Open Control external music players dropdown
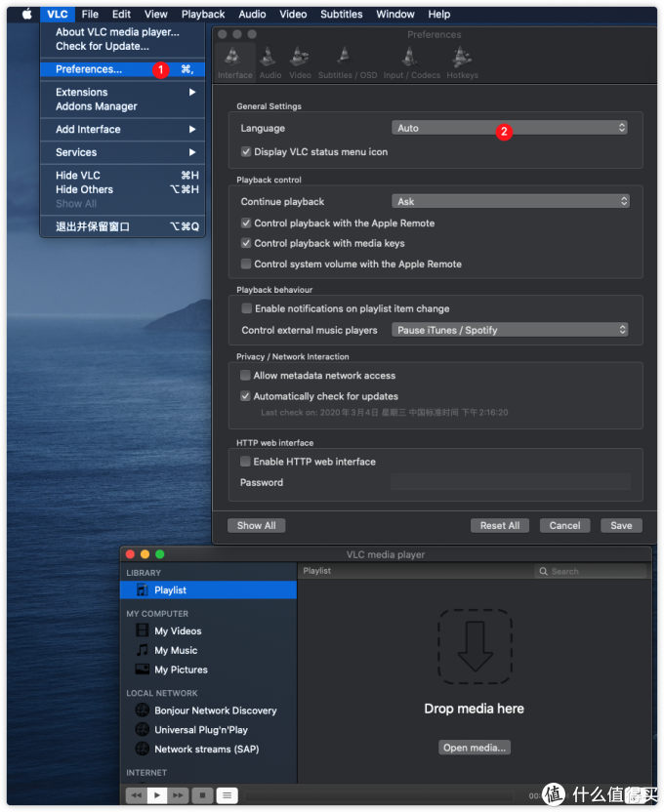Image resolution: width=664 pixels, height=812 pixels. (510, 330)
